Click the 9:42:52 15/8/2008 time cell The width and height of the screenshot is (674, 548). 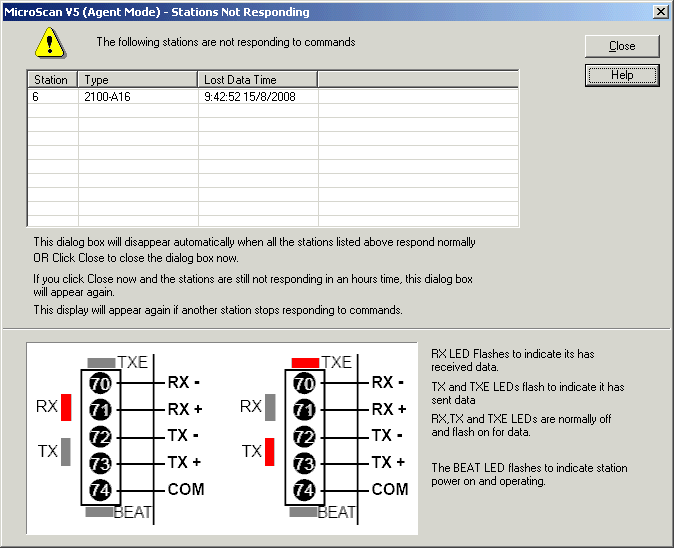(x=258, y=97)
